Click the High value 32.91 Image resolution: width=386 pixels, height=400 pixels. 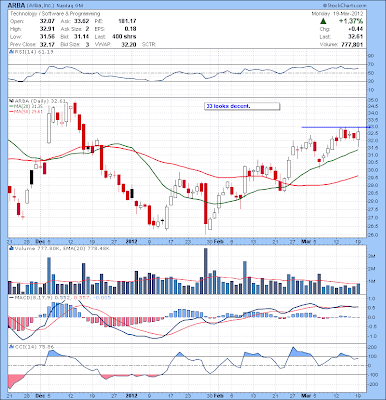pos(46,29)
